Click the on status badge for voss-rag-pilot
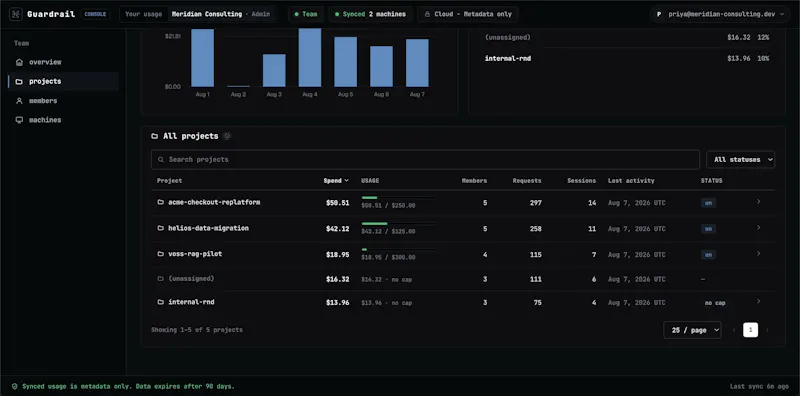This screenshot has width=800, height=396. [x=708, y=255]
